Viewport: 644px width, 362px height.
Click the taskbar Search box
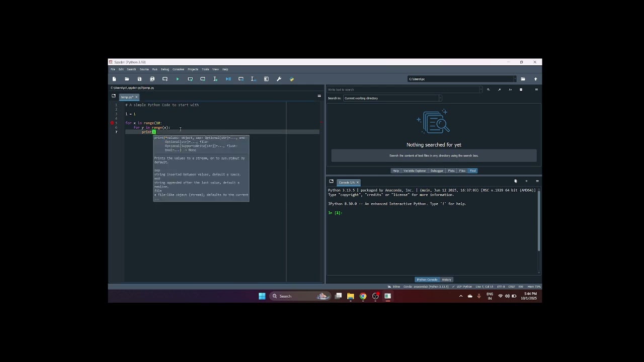pyautogui.click(x=299, y=296)
